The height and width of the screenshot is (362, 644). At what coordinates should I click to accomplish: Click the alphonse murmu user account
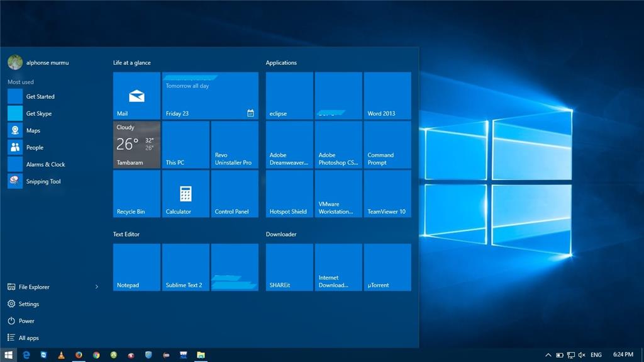(x=38, y=62)
